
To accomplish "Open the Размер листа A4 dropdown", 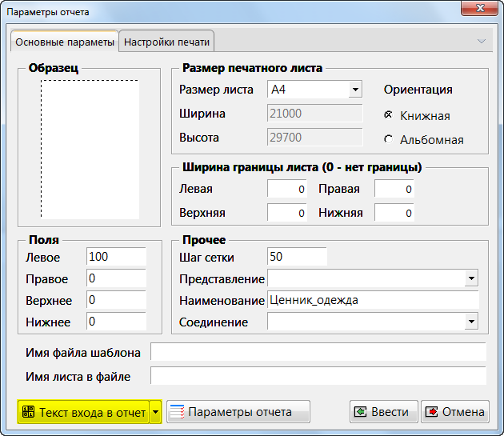I will point(355,90).
